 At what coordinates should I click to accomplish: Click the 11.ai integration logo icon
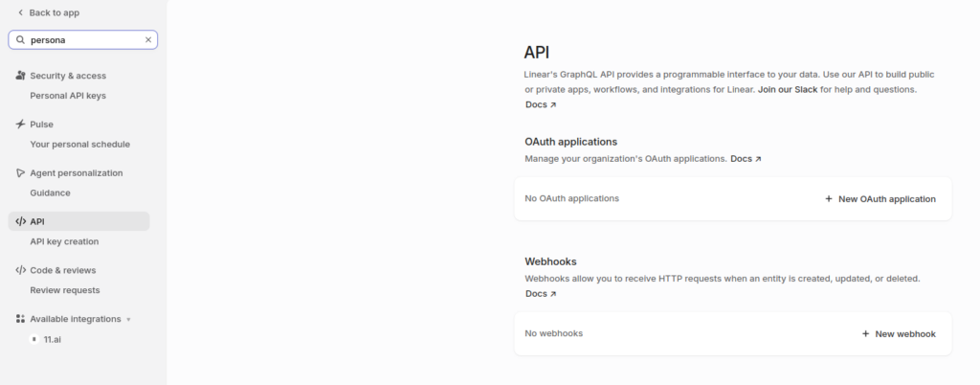coord(33,339)
